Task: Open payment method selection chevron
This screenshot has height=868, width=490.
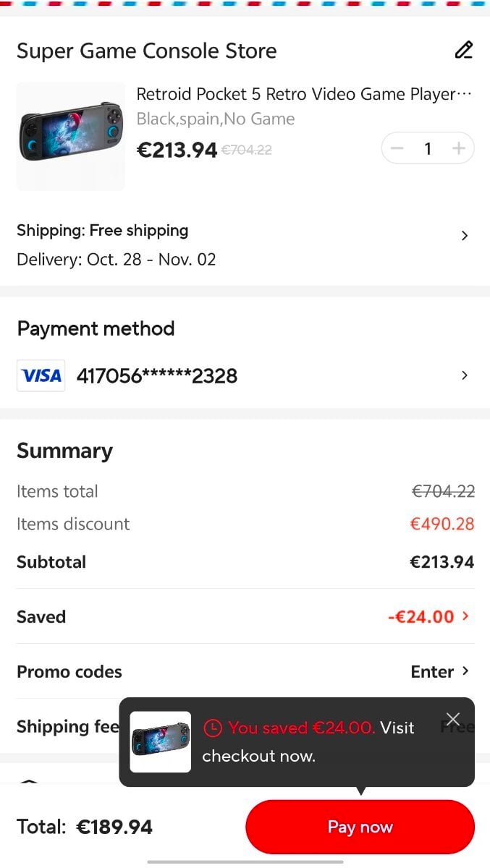Action: 465,375
